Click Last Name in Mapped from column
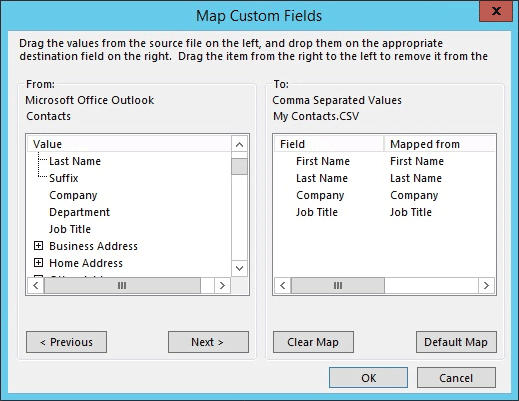The height and width of the screenshot is (401, 519). (416, 178)
